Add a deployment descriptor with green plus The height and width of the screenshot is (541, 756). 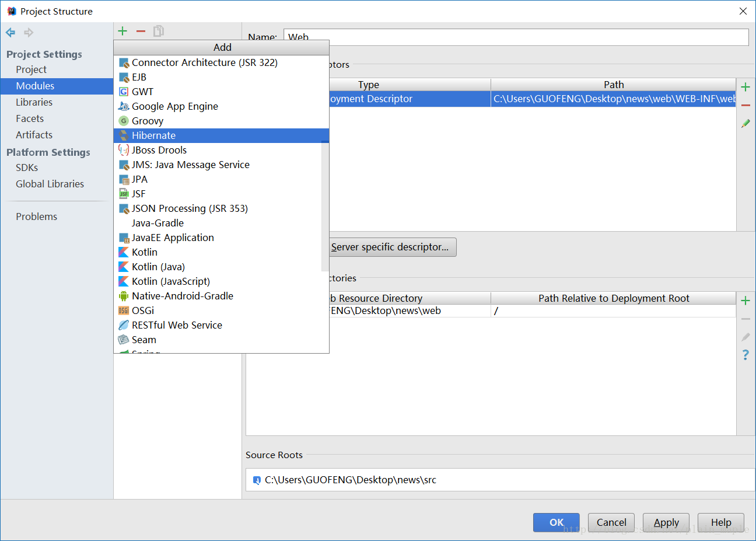(x=745, y=87)
